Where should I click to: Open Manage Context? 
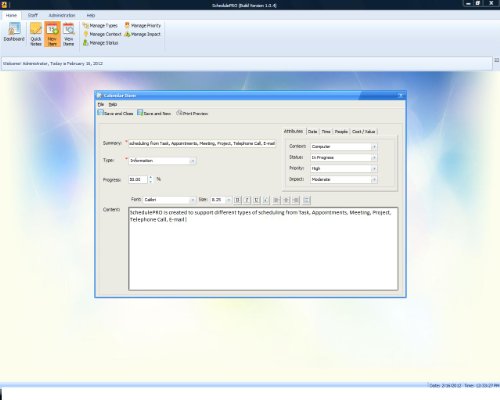[102, 34]
